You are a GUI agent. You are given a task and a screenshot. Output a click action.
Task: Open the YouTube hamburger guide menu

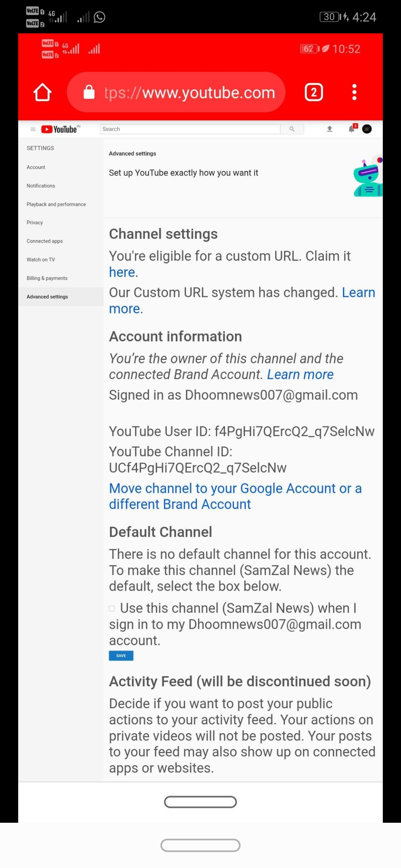[x=33, y=129]
